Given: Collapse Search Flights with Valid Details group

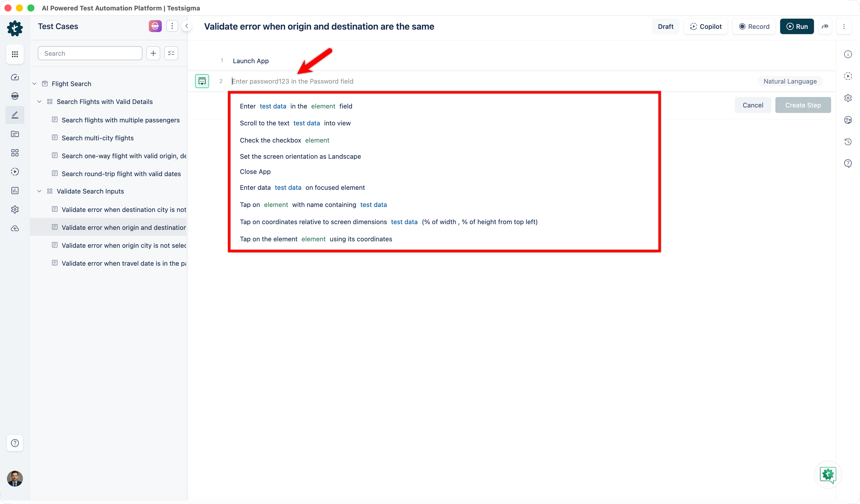Looking at the screenshot, I should [x=39, y=101].
